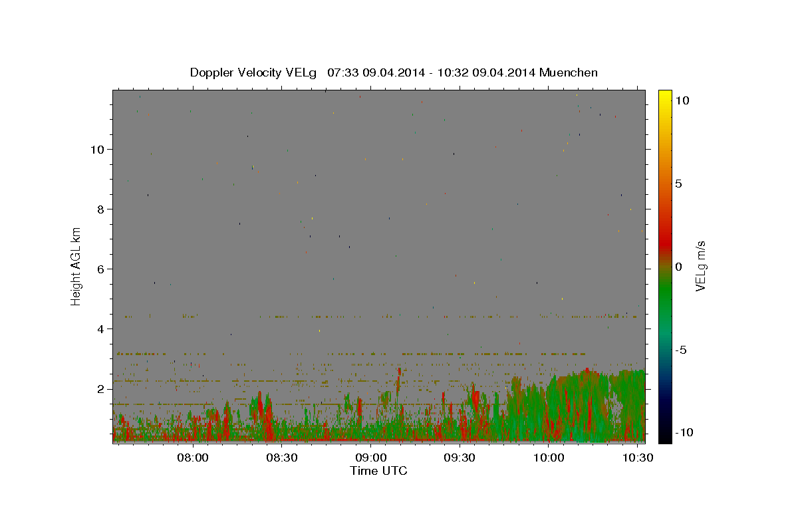Click the 08:30 time tick label
This screenshot has width=798, height=532.
pos(283,458)
